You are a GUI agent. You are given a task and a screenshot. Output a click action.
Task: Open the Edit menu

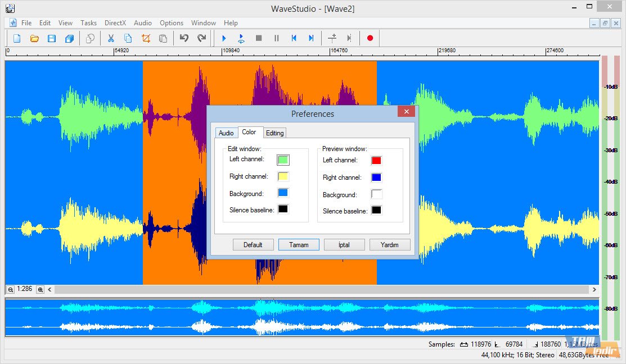click(45, 23)
